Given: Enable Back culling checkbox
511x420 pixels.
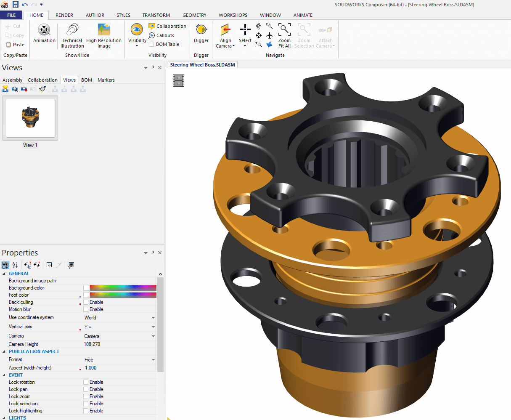Looking at the screenshot, I should tap(86, 302).
